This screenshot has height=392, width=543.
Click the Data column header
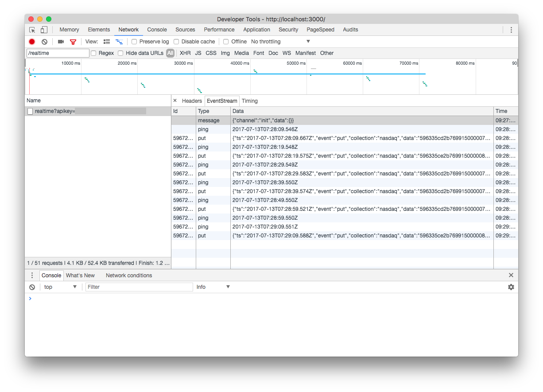(362, 111)
